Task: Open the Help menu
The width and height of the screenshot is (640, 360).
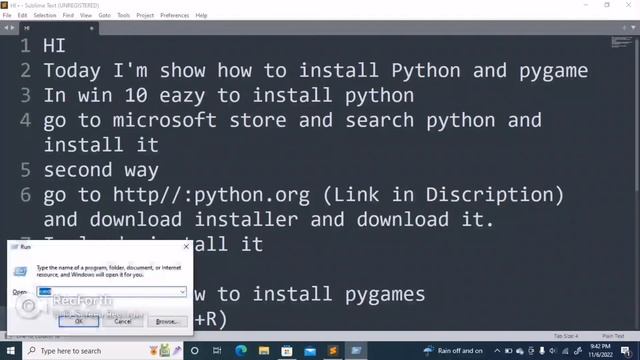Action: pos(201,15)
